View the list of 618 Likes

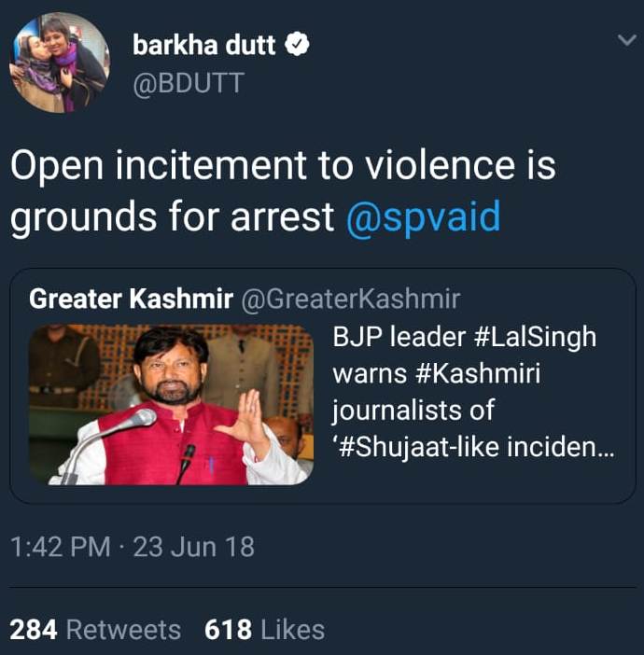[264, 630]
